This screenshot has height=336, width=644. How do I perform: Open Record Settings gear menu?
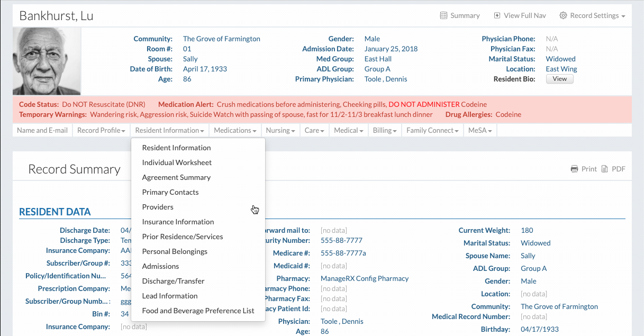563,16
